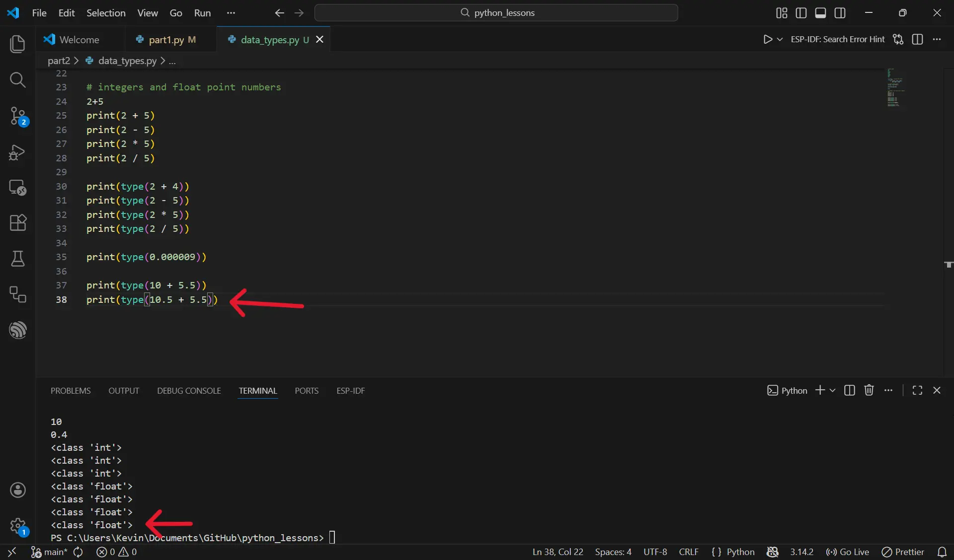Open Run and Debug view

pyautogui.click(x=18, y=152)
